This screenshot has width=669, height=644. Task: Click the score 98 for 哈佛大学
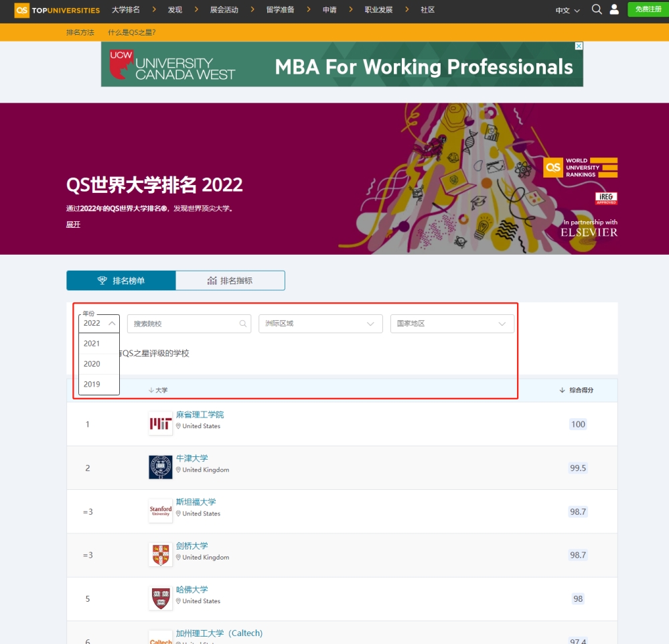(x=578, y=598)
